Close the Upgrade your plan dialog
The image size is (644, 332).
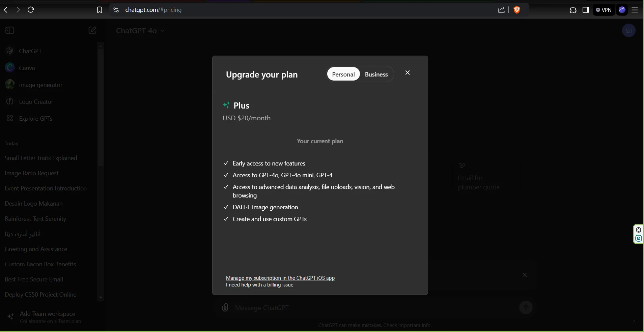(x=408, y=72)
